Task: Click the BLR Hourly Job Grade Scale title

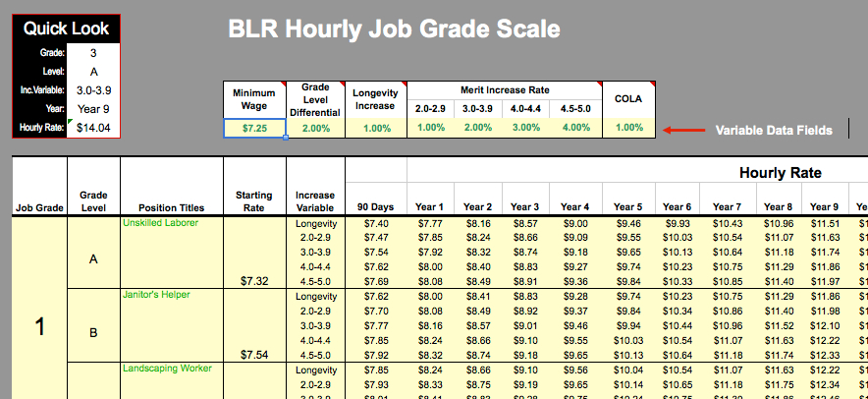Action: (x=394, y=28)
